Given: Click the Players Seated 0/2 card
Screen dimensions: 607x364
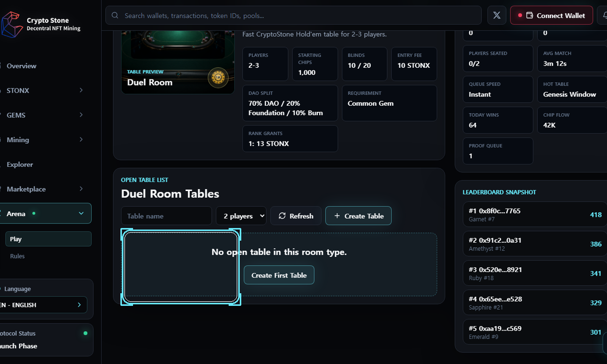Looking at the screenshot, I should pyautogui.click(x=498, y=59).
